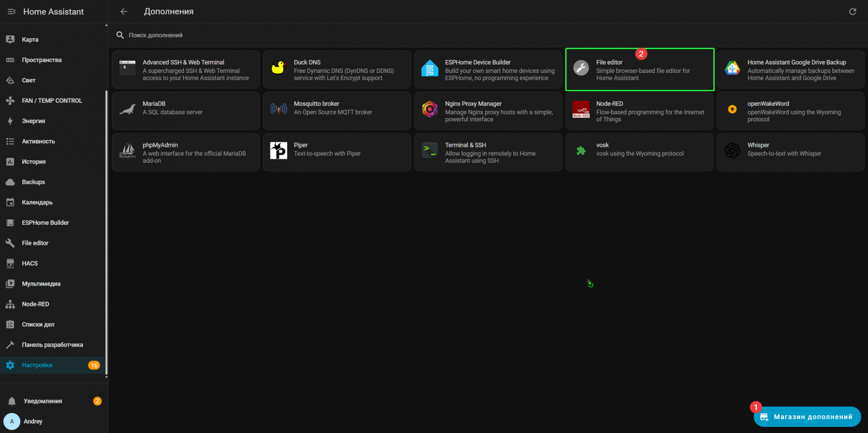Click the "Дополнения" page title

pyautogui.click(x=169, y=12)
